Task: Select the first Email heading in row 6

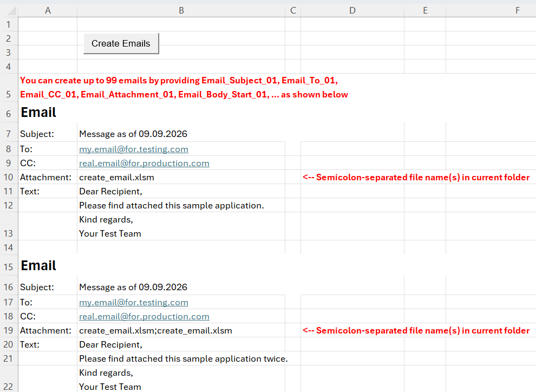Action: pos(38,113)
